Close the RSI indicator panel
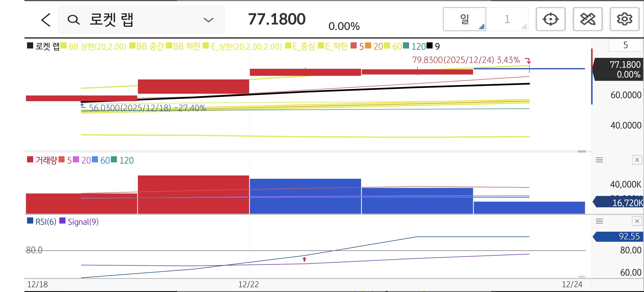644x292 pixels. point(637,221)
